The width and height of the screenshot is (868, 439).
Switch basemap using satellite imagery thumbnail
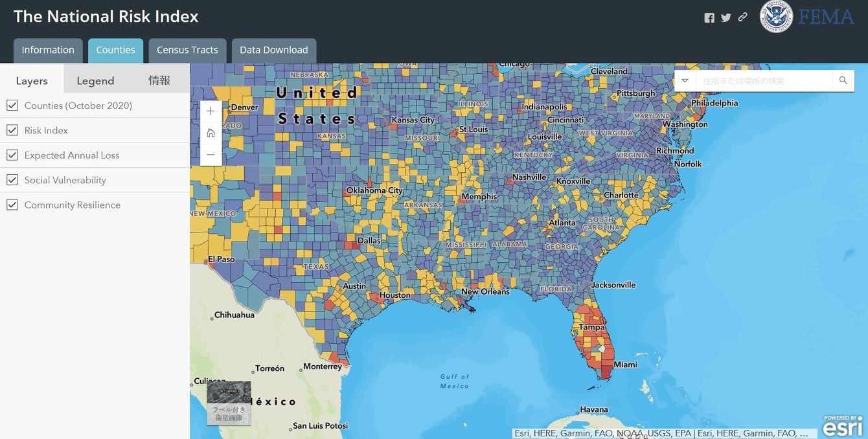(x=229, y=403)
